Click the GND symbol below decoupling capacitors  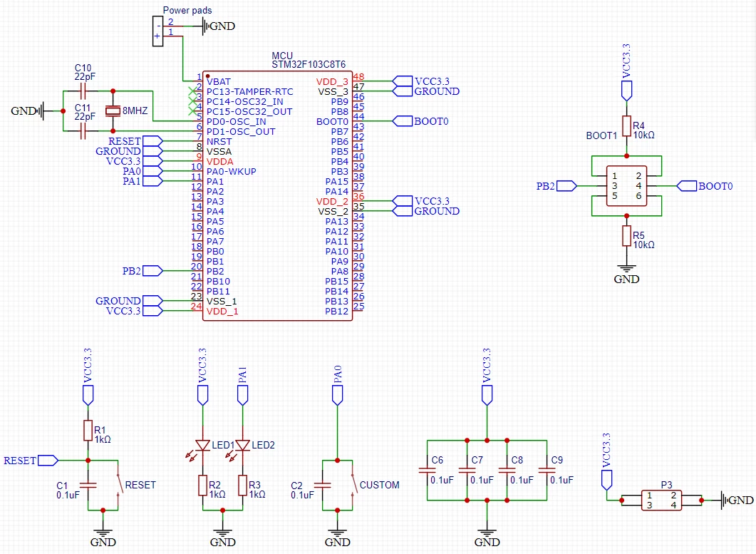pyautogui.click(x=487, y=537)
